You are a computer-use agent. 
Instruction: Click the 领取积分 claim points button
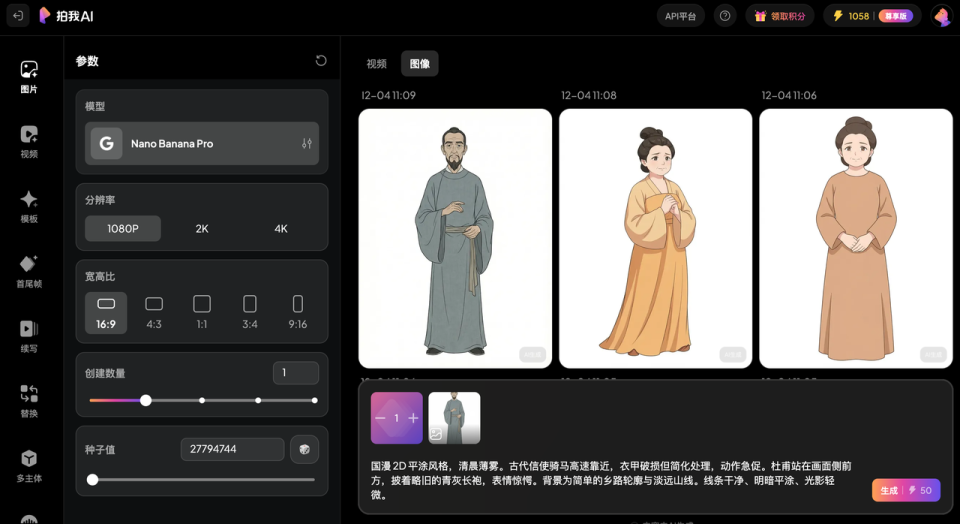pos(779,16)
